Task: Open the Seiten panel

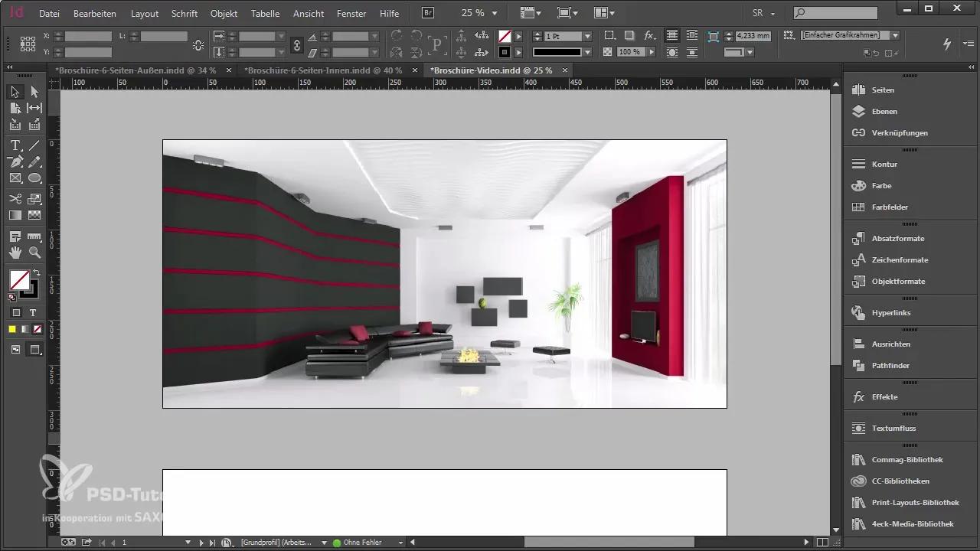Action: tap(883, 90)
